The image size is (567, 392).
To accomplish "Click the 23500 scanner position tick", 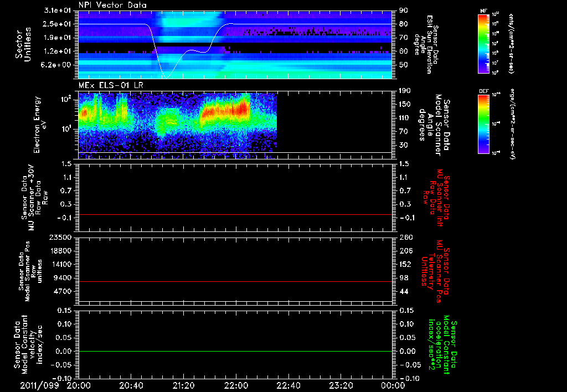I will click(61, 238).
